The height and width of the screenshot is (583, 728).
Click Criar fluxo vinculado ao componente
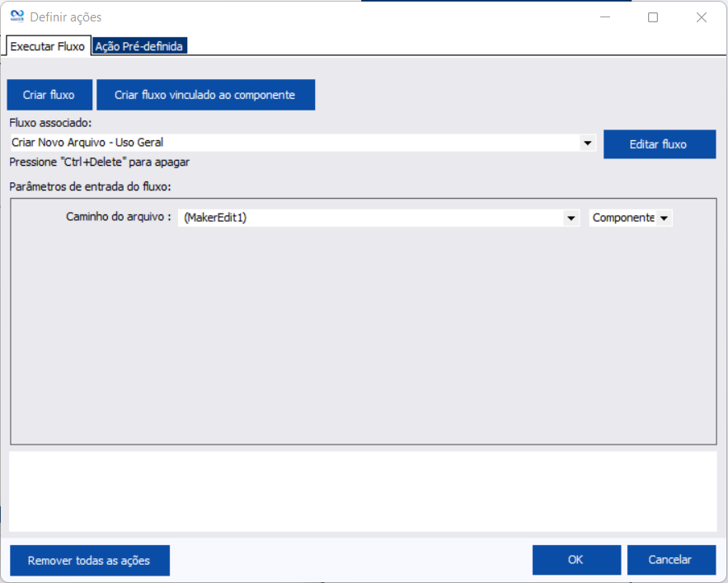[204, 95]
